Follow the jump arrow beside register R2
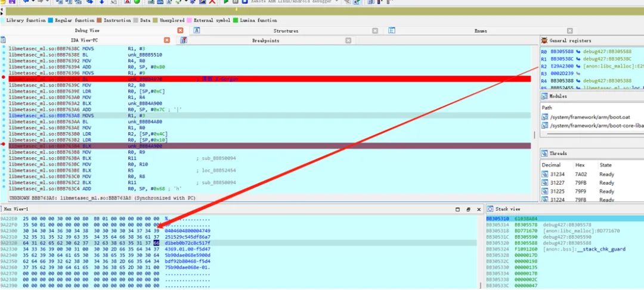 click(x=578, y=67)
